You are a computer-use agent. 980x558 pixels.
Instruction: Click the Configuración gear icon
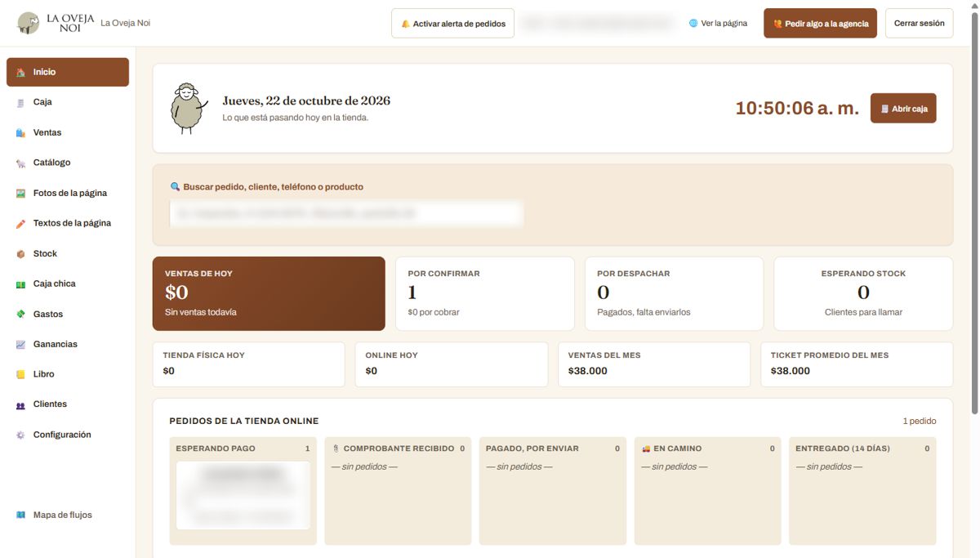(20, 435)
